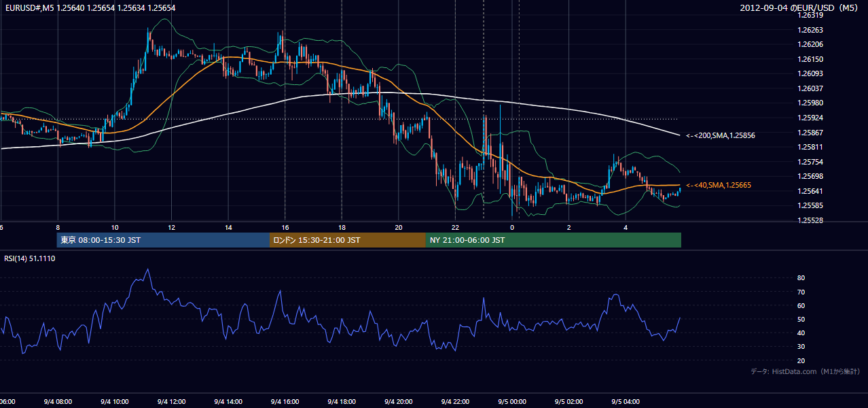Click price axis label 1.25641
Image resolution: width=868 pixels, height=408 pixels.
pyautogui.click(x=811, y=191)
